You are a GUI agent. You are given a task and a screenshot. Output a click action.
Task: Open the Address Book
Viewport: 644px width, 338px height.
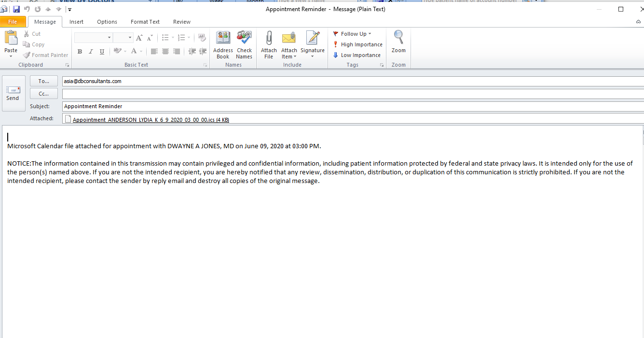[223, 45]
